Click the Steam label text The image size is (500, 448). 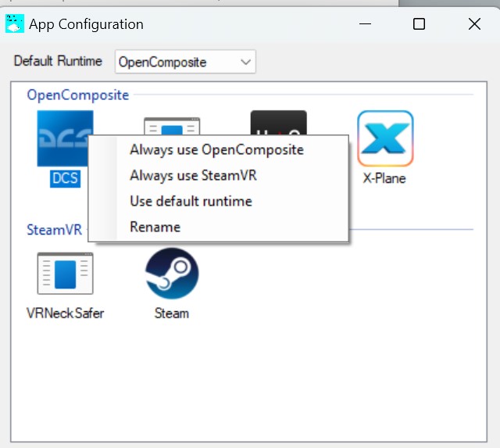pyautogui.click(x=172, y=313)
